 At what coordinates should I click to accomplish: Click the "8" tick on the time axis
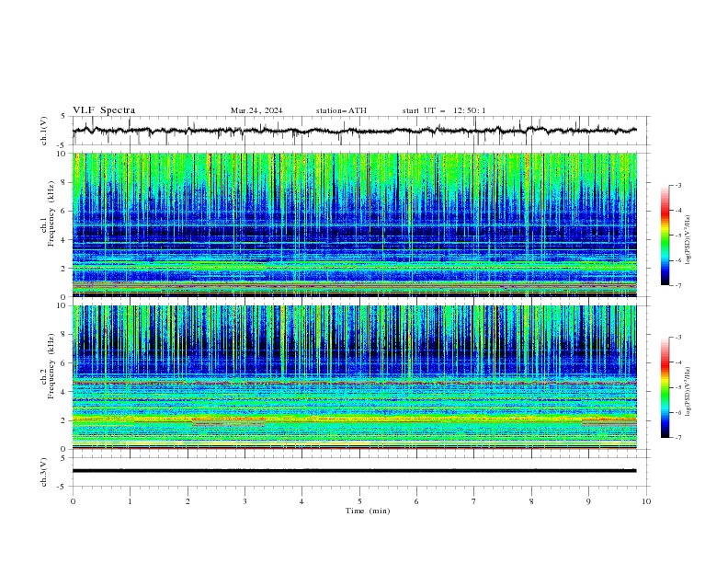tap(531, 501)
